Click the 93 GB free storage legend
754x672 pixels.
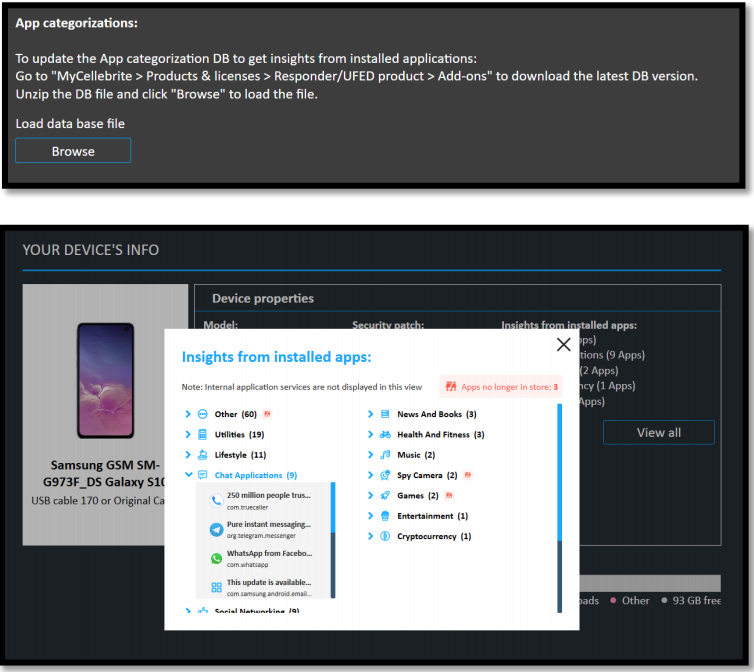pyautogui.click(x=691, y=600)
